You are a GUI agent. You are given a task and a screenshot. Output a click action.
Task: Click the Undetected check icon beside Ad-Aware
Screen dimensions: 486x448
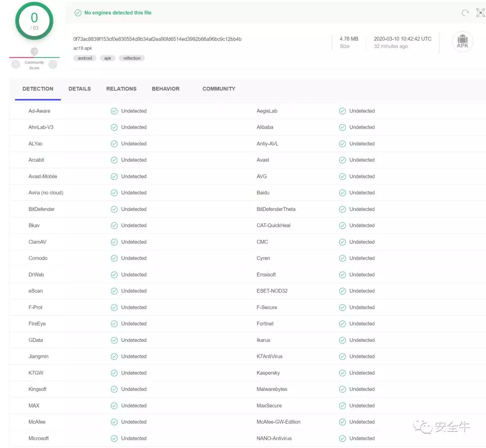(114, 111)
